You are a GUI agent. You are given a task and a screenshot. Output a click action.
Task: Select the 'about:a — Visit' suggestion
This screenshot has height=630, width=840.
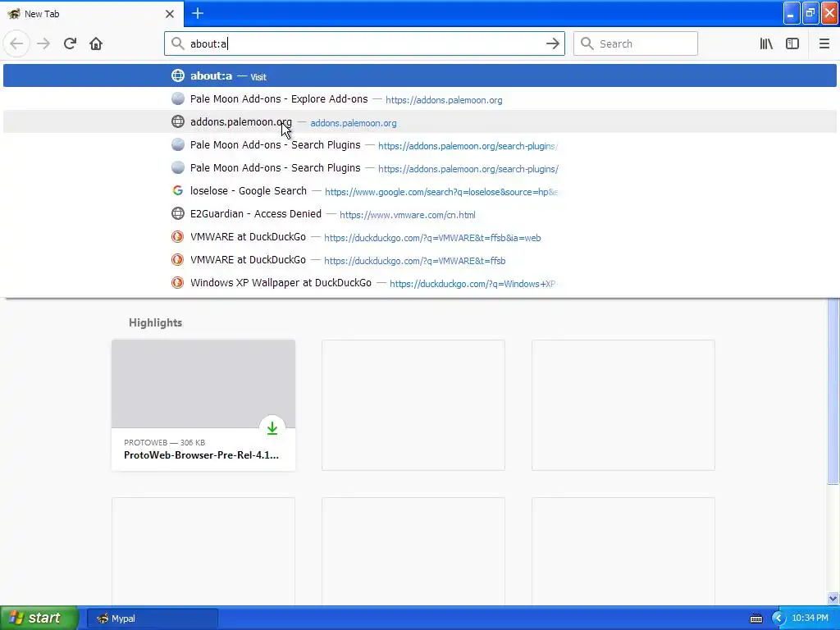pos(420,75)
